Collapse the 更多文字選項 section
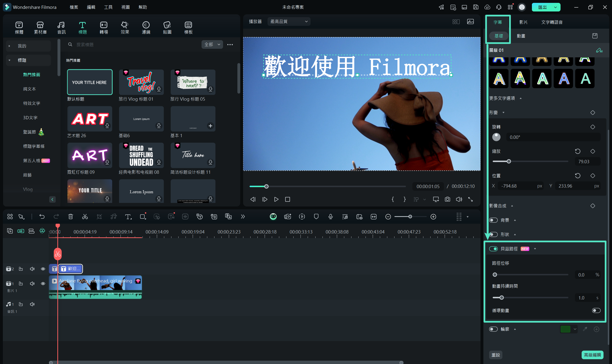 click(520, 98)
